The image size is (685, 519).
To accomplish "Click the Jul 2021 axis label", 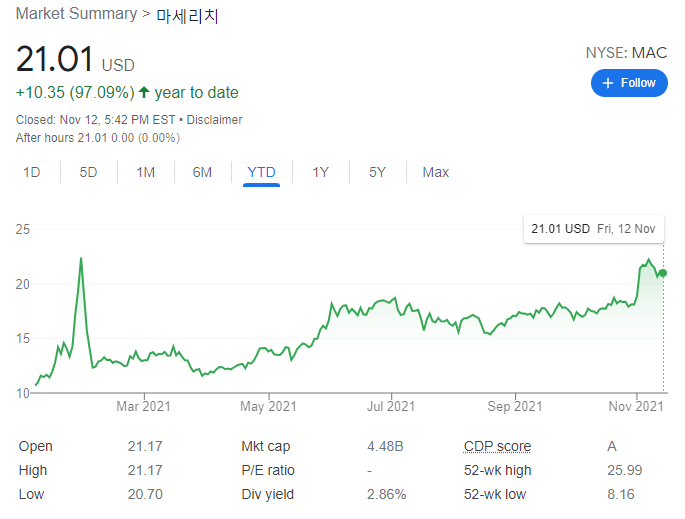I will tap(391, 406).
